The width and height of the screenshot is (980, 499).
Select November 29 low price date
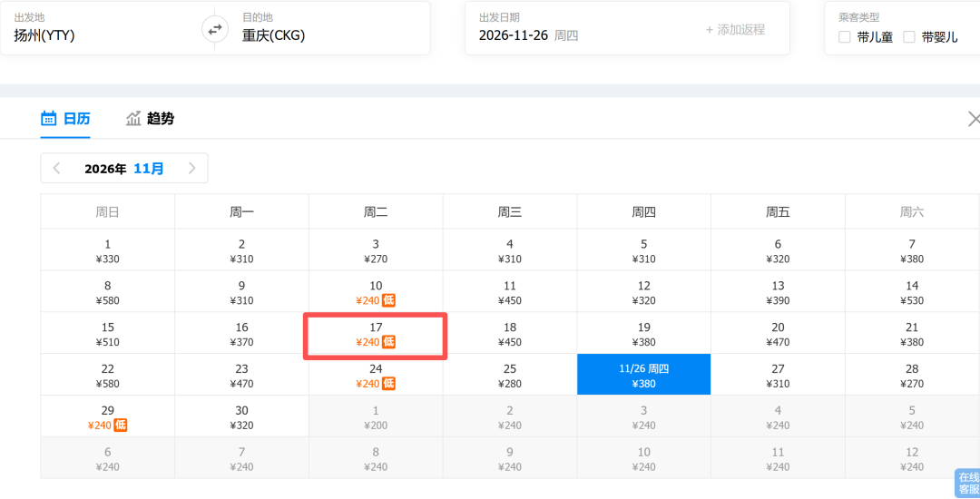coord(107,416)
